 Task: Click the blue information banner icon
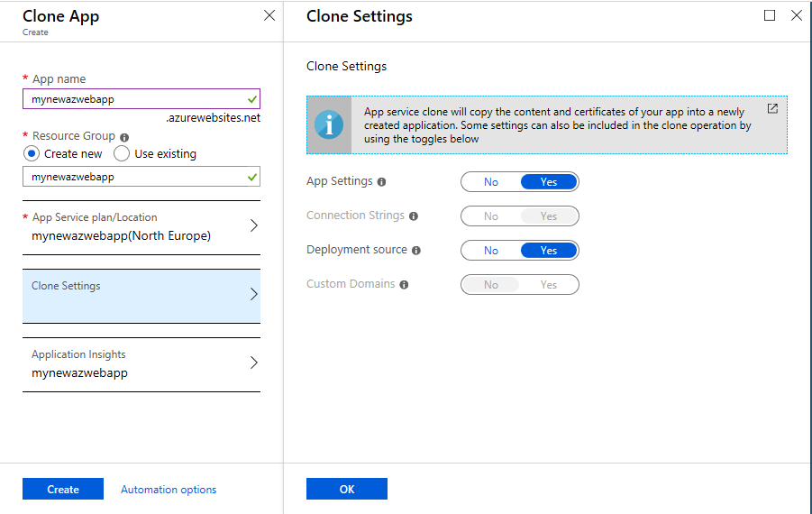tap(329, 124)
